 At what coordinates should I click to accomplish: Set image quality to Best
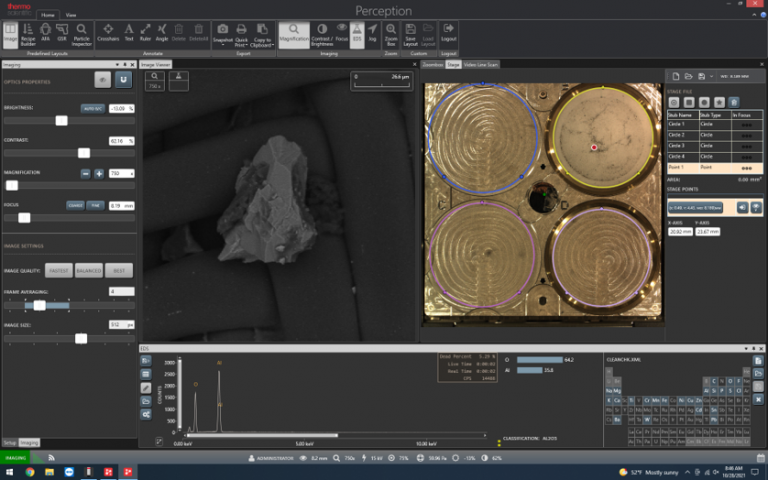pos(119,270)
